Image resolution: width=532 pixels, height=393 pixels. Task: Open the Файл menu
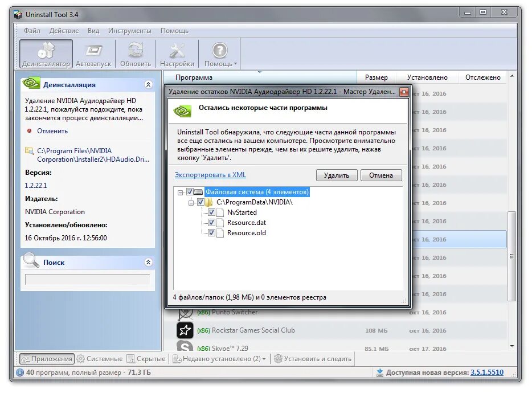click(x=32, y=31)
